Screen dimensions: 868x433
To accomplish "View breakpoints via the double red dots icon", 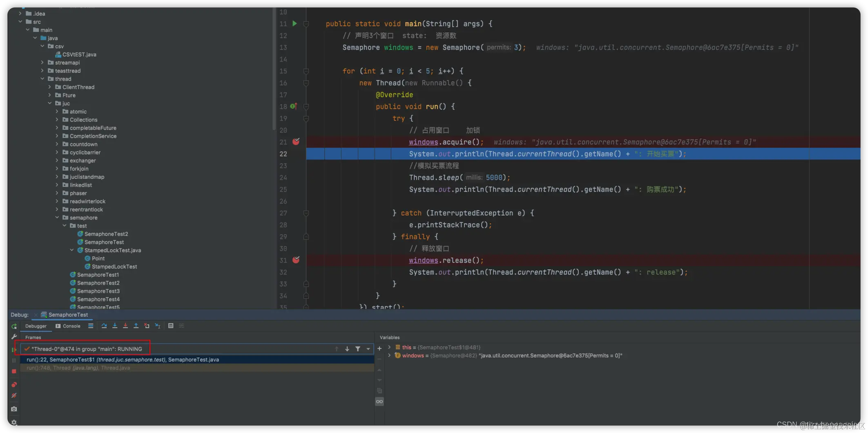I will point(14,384).
